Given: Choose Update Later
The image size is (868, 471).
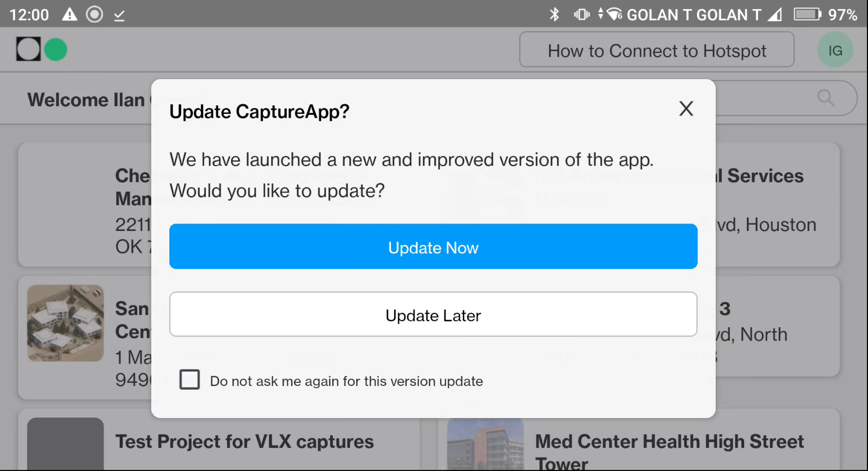Looking at the screenshot, I should tap(433, 314).
